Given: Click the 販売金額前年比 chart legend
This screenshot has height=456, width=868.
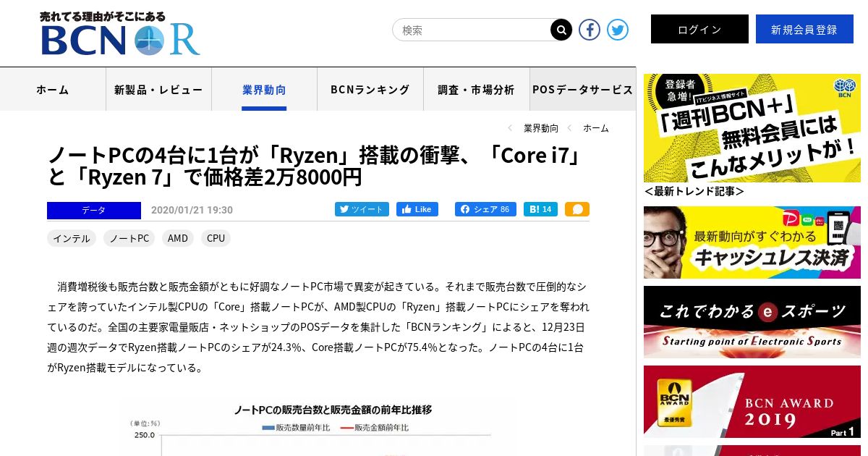Looking at the screenshot, I should pyautogui.click(x=374, y=428).
